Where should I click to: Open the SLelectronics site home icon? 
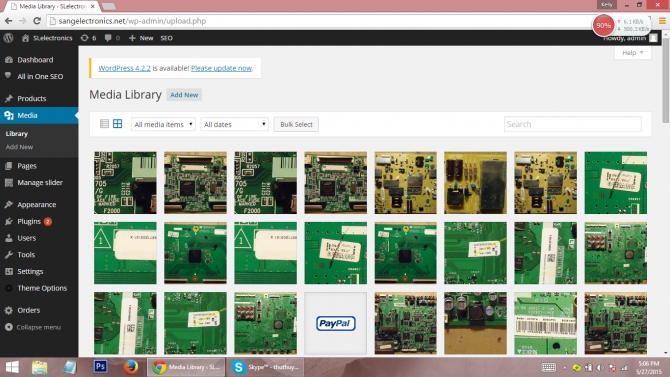click(25, 38)
